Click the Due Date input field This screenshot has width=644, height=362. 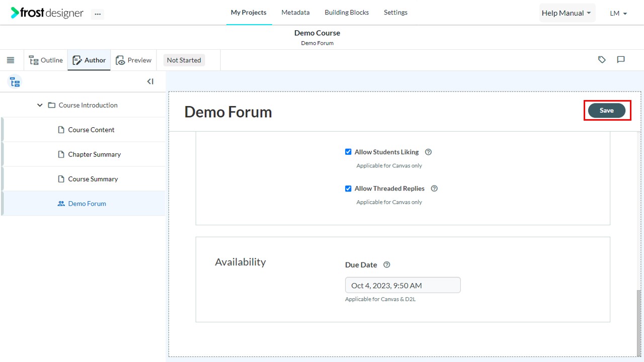click(403, 285)
